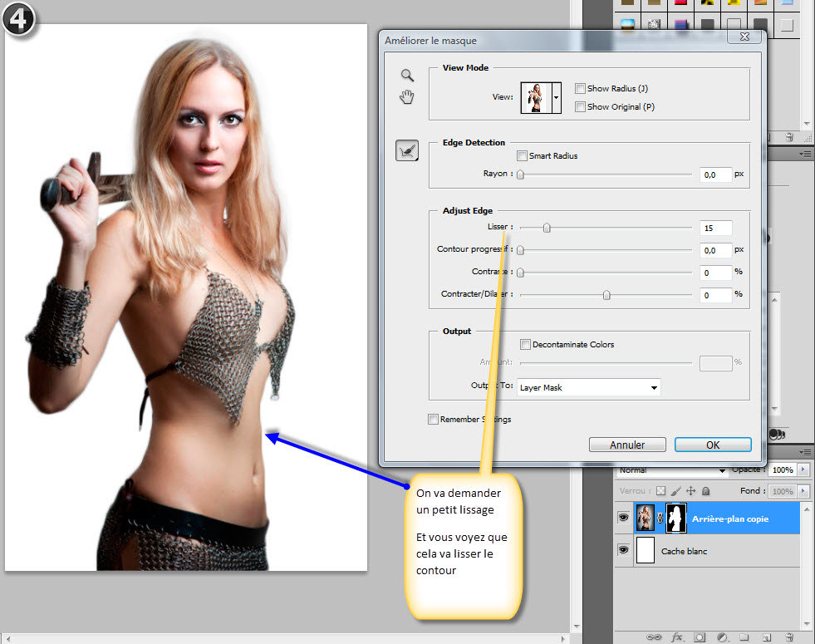Open the View mode thumbnail dropdown

(x=557, y=97)
